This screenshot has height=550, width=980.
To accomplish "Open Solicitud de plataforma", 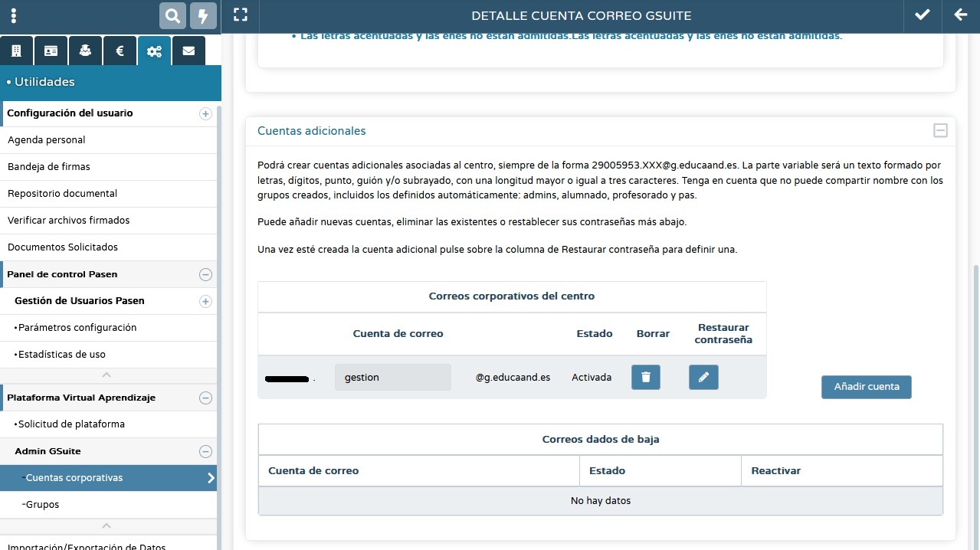I will coord(108,424).
